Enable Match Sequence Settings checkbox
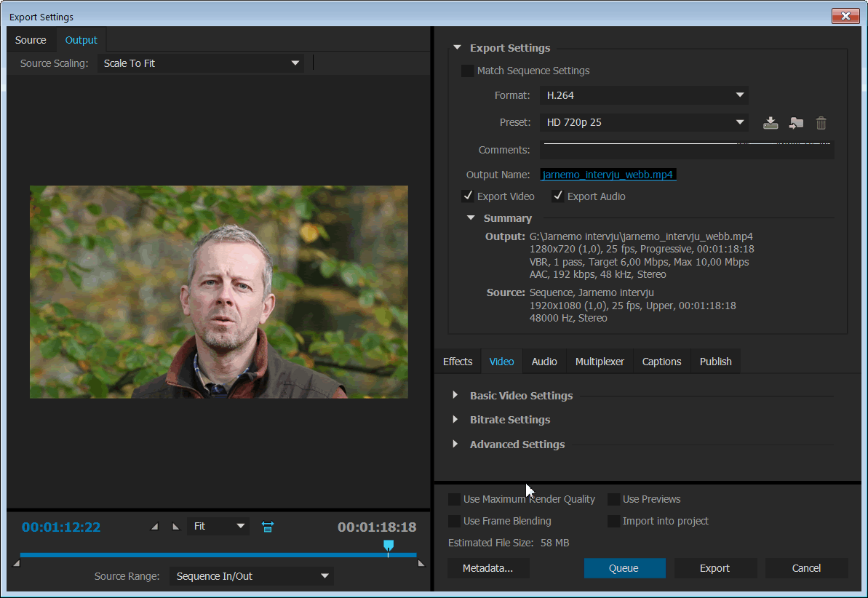This screenshot has width=868, height=598. click(x=467, y=71)
